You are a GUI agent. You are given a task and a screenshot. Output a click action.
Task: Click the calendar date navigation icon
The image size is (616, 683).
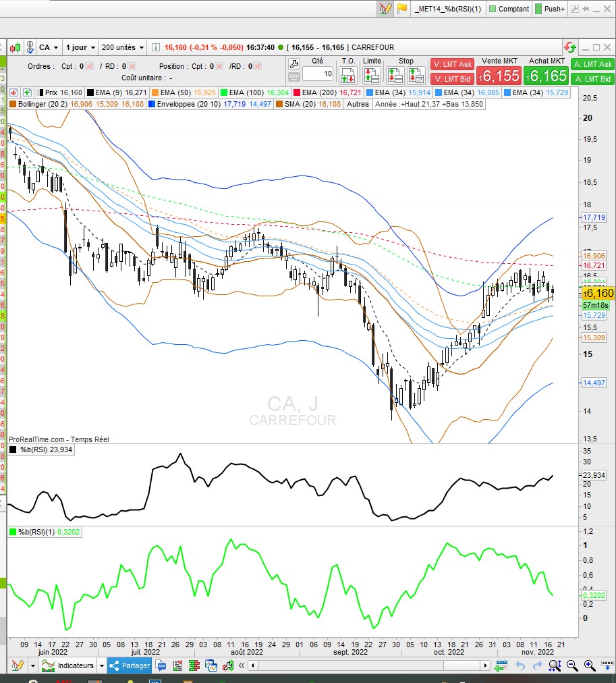(x=501, y=665)
